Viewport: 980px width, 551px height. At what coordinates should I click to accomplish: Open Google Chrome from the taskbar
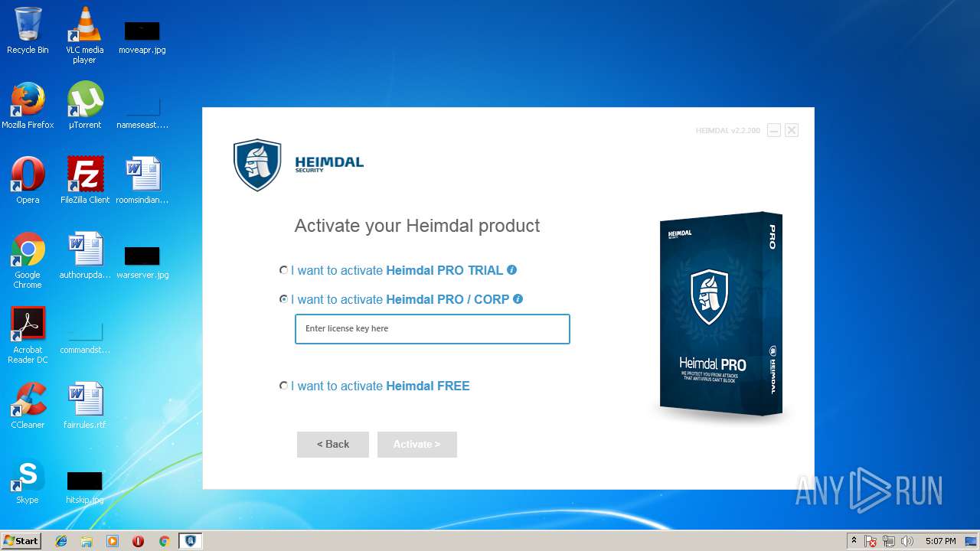click(x=164, y=541)
